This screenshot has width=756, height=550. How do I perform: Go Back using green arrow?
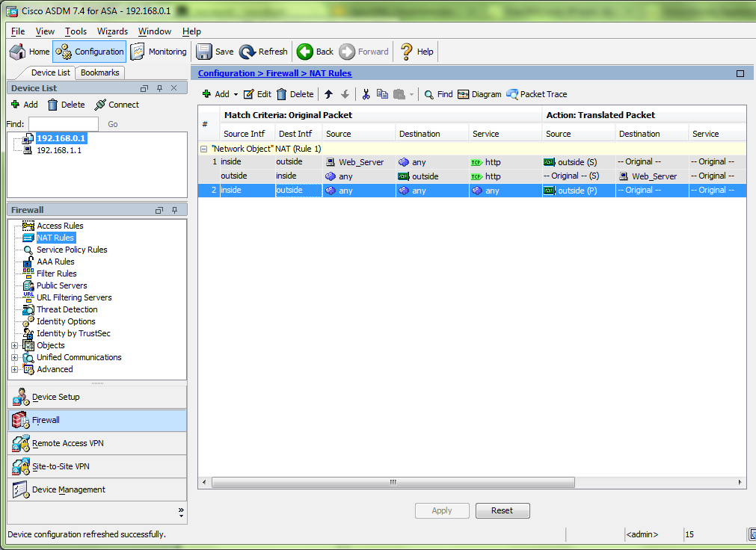pyautogui.click(x=315, y=52)
